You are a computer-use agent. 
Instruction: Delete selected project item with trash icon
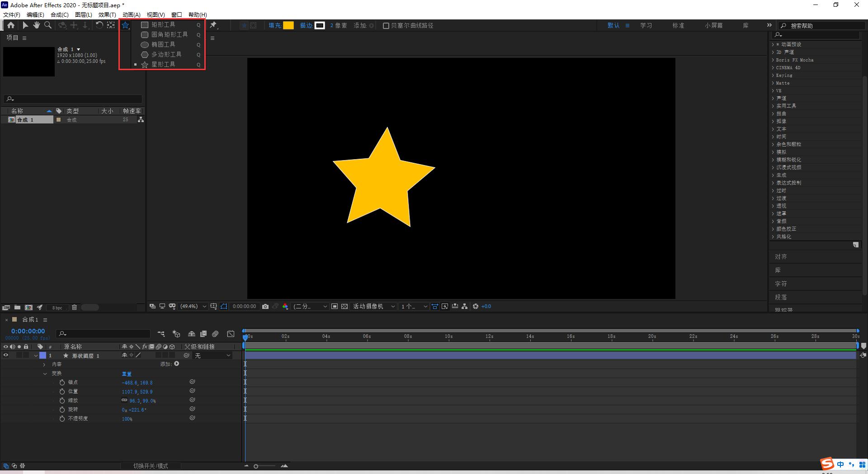74,308
